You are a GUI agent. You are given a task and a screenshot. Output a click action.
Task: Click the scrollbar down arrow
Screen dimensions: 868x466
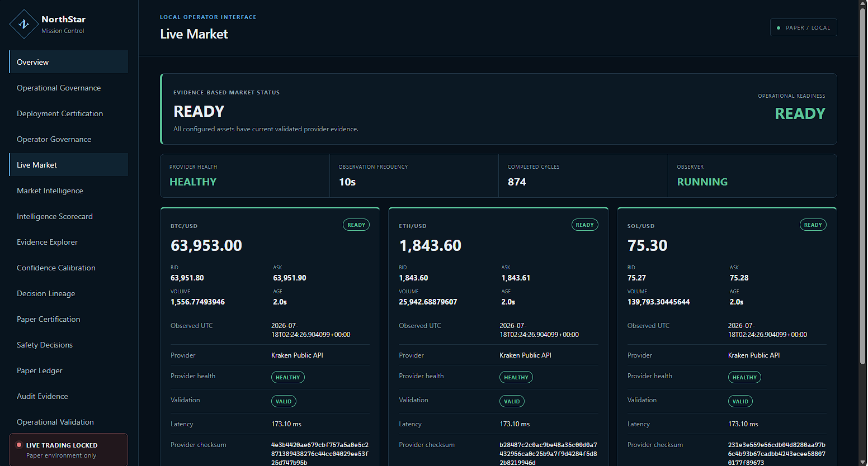pos(862,462)
